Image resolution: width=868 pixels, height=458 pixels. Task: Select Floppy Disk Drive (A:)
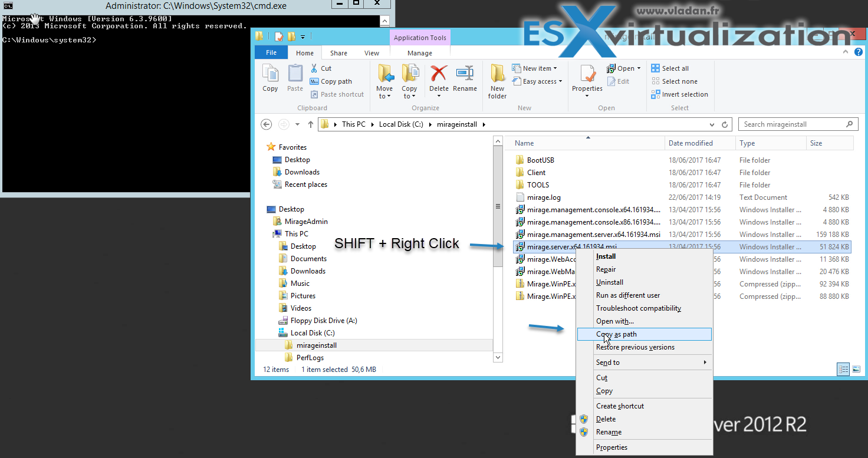pyautogui.click(x=318, y=321)
